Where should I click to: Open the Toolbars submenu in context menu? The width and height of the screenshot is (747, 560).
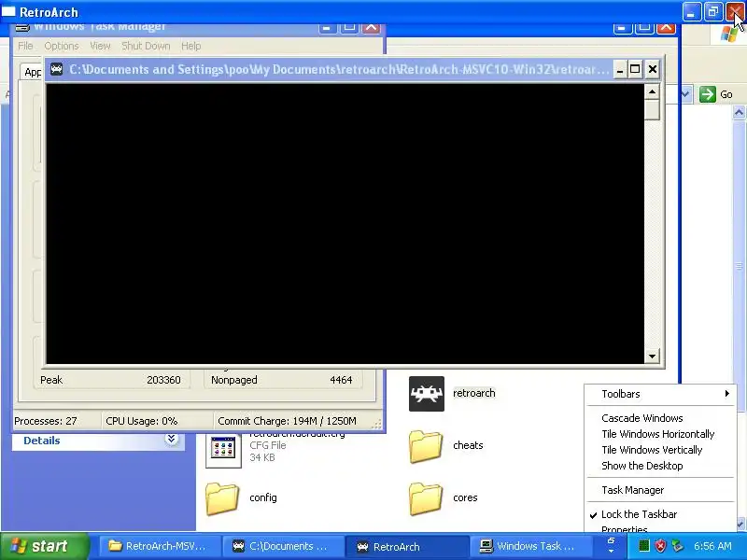click(x=661, y=394)
